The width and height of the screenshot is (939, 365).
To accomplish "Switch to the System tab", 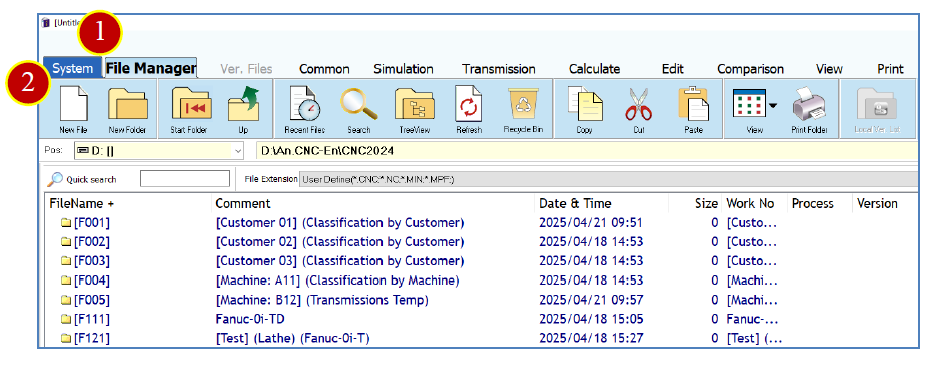I will pyautogui.click(x=72, y=68).
